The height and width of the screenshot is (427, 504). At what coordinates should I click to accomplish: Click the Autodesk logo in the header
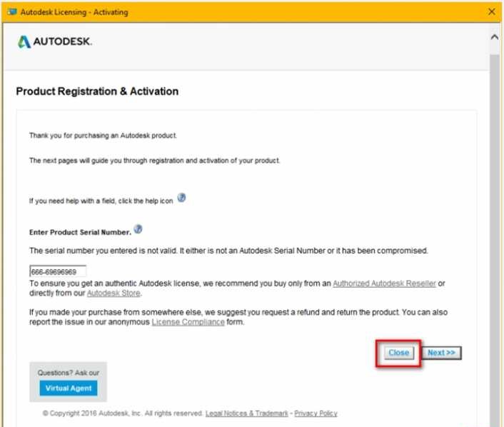(x=55, y=41)
